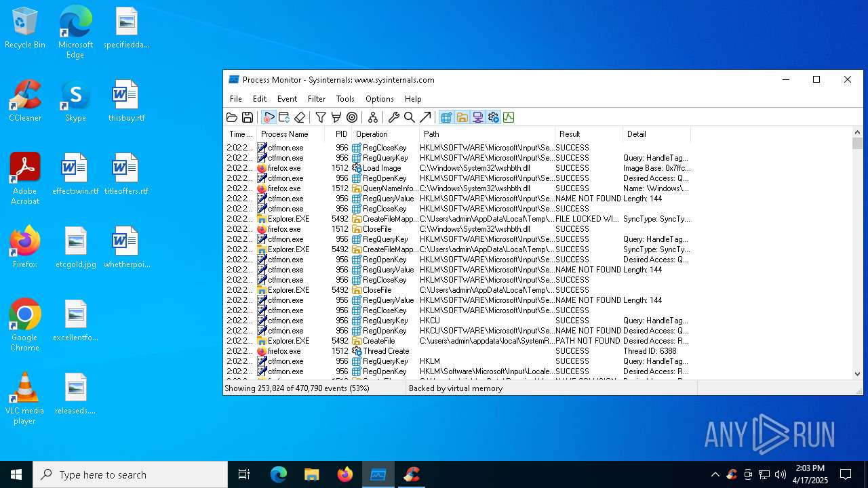Click the taskbar search box
This screenshot has height=488, width=868.
130,474
